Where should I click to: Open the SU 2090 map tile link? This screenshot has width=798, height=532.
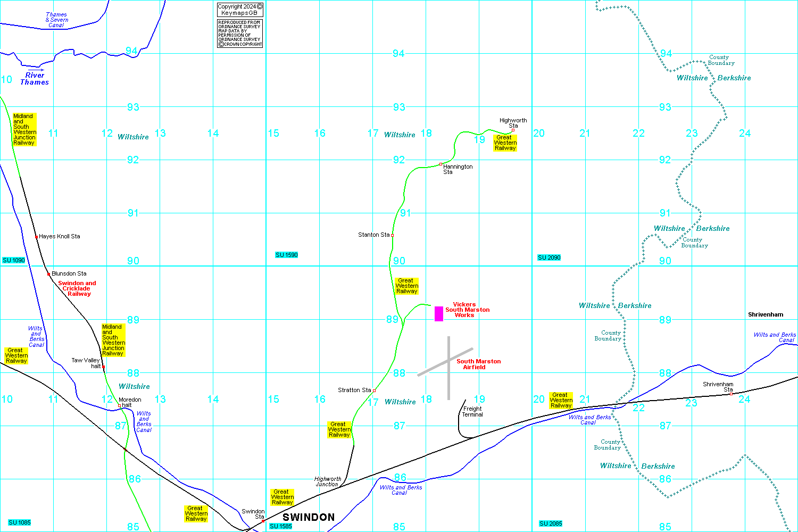[549, 257]
